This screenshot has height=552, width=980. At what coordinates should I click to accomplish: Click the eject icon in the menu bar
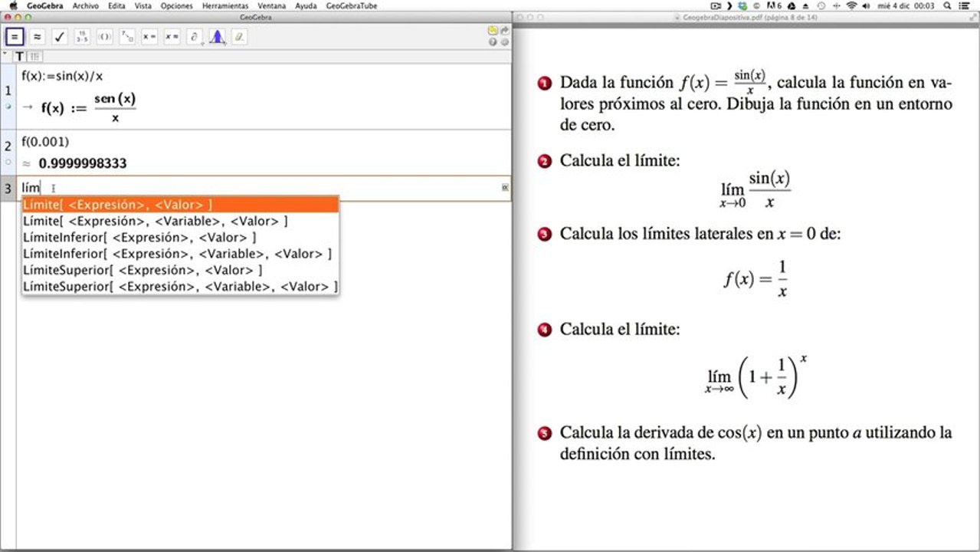click(805, 5)
